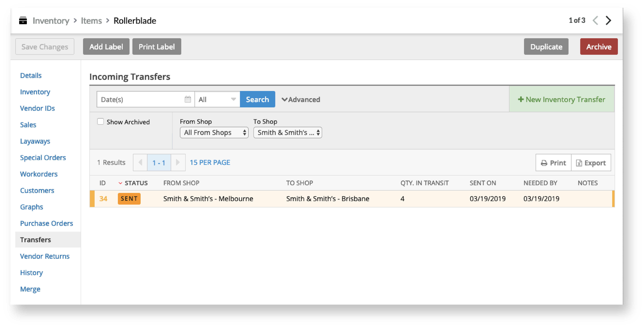Open the Transfers tab in sidebar
Screen dimensions: 644x328
[x=35, y=240]
